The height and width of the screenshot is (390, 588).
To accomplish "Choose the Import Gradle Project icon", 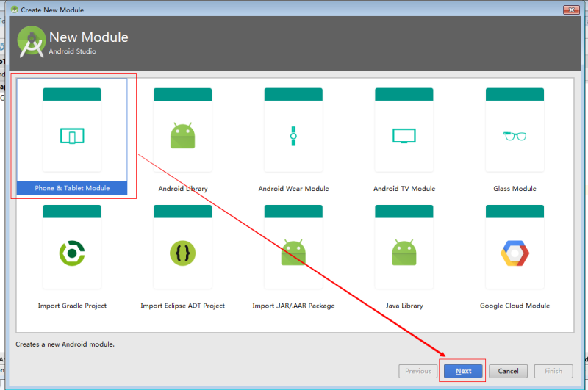I will [72, 253].
